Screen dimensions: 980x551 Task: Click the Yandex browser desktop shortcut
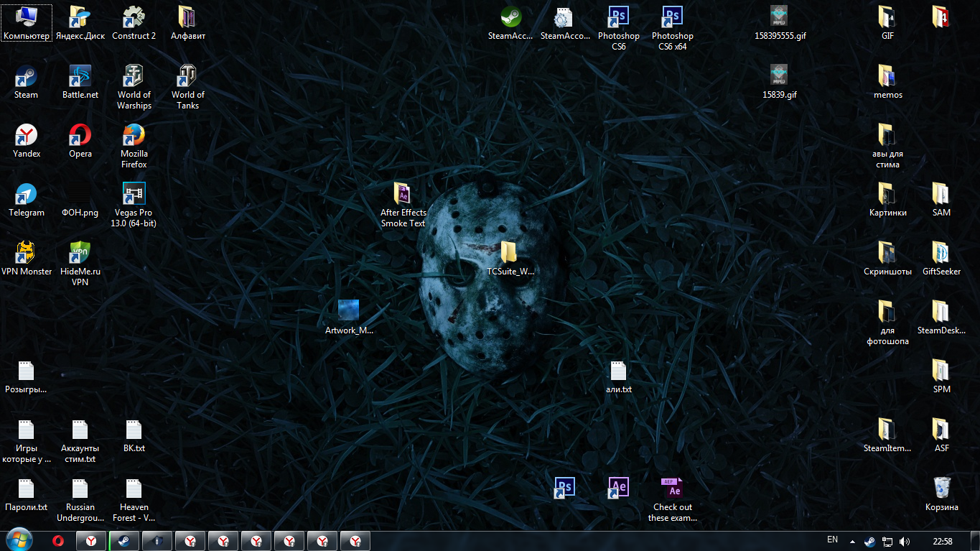point(27,141)
